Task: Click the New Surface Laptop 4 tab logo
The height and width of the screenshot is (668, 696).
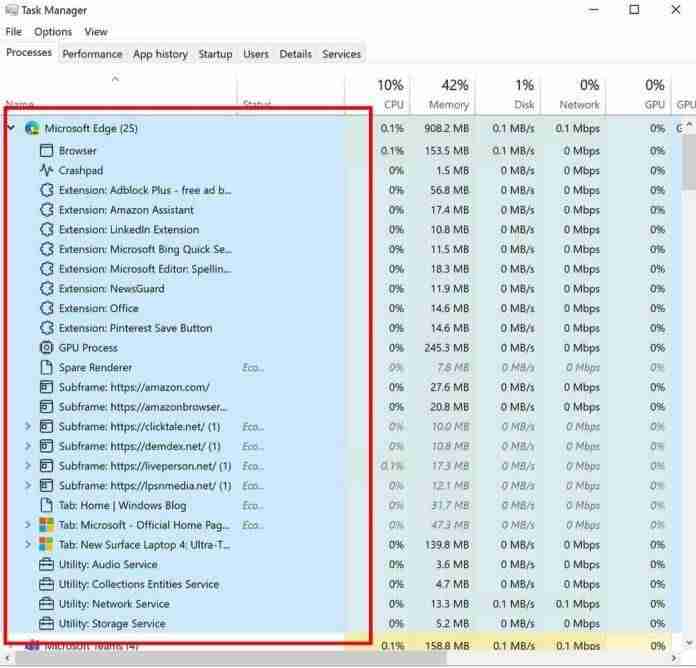Action: tap(46, 545)
